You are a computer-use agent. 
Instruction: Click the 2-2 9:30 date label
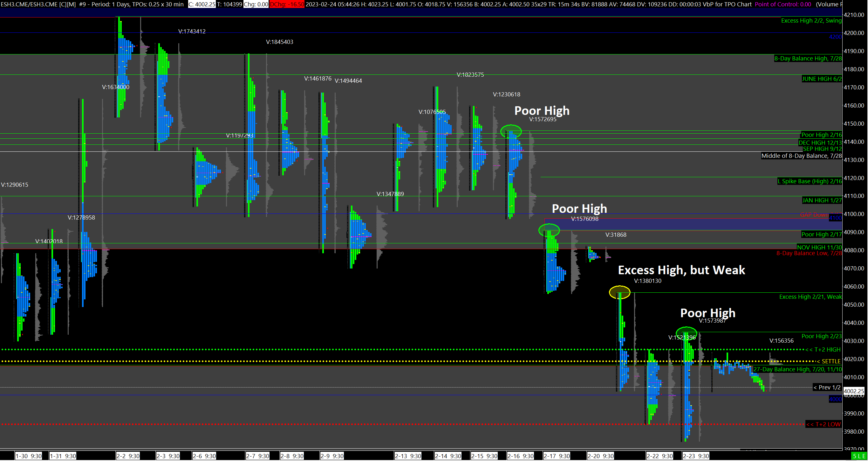tap(128, 456)
